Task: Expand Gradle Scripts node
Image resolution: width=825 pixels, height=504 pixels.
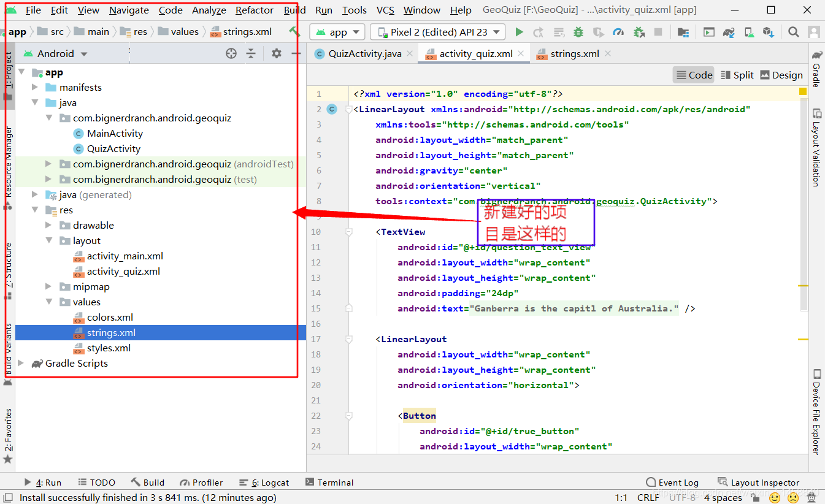Action: 21,363
